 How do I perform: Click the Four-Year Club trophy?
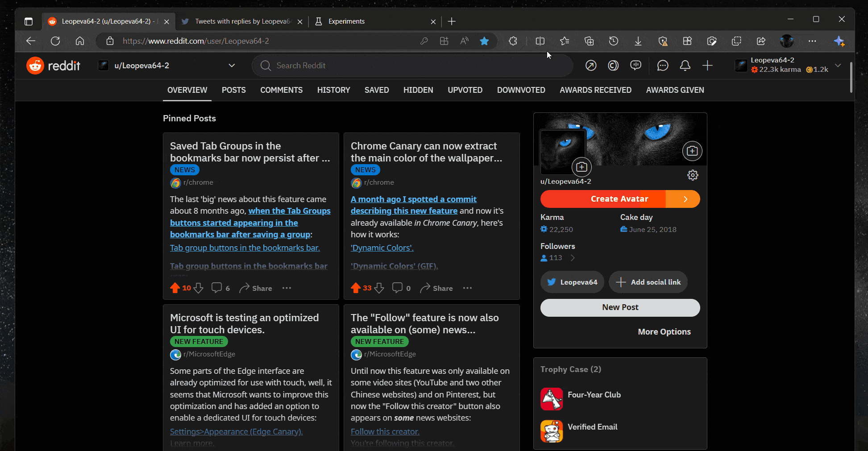pyautogui.click(x=580, y=399)
